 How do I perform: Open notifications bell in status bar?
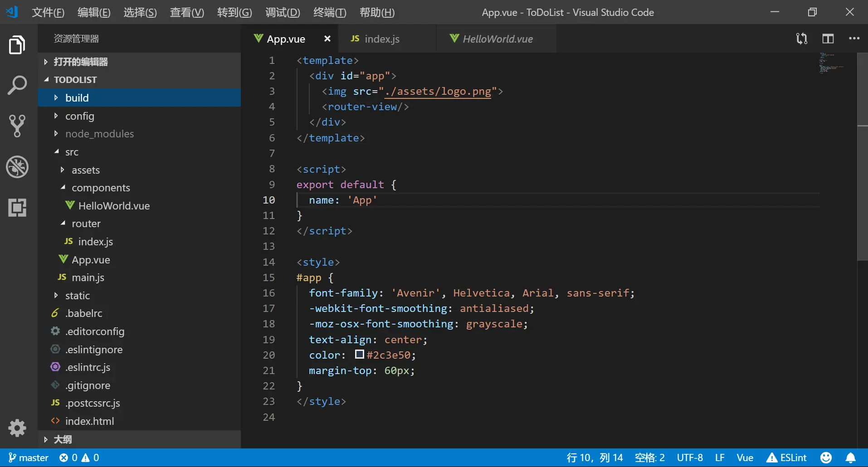coord(851,458)
